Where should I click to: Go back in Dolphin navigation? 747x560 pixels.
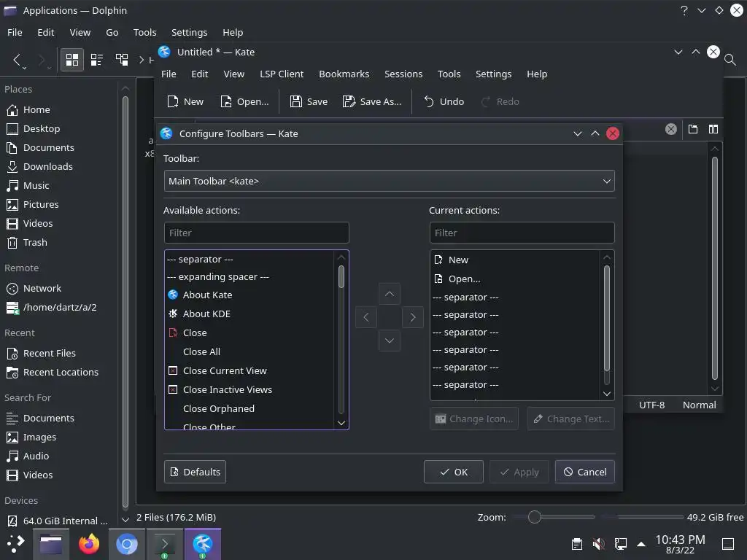(17, 60)
